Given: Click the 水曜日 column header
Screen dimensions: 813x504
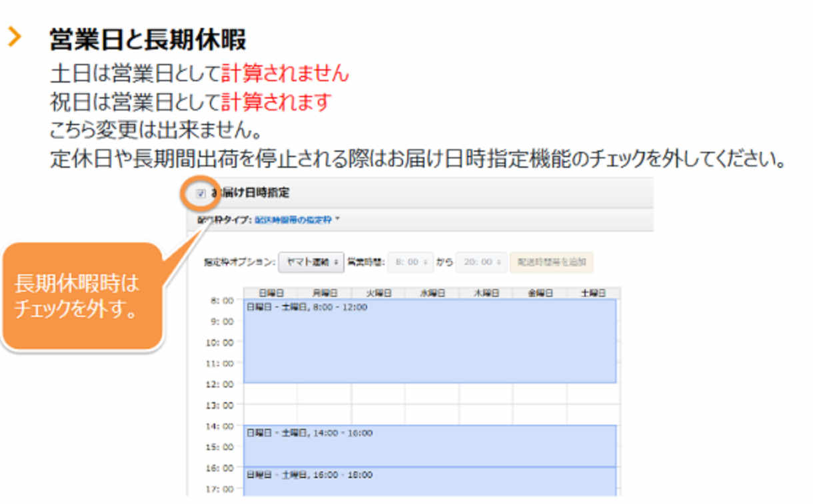Looking at the screenshot, I should [x=432, y=293].
